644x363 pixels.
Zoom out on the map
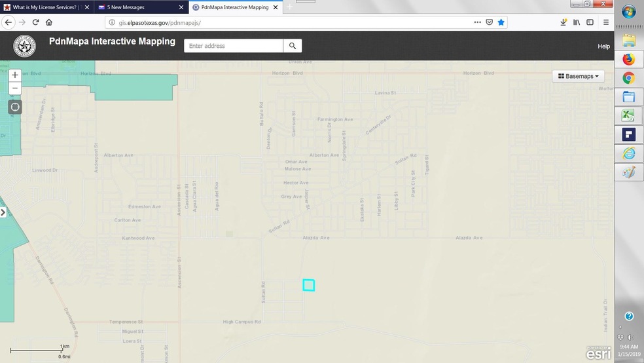pos(15,88)
